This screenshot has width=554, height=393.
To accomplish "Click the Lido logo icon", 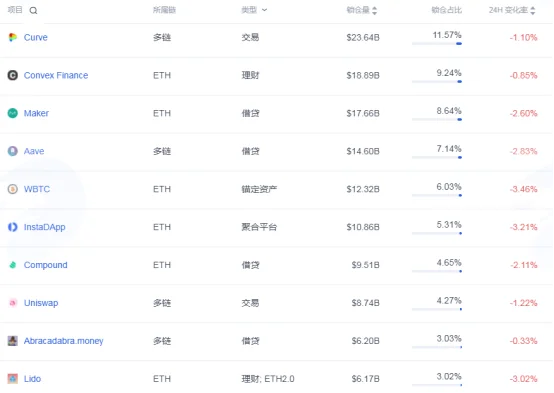I will pos(13,379).
